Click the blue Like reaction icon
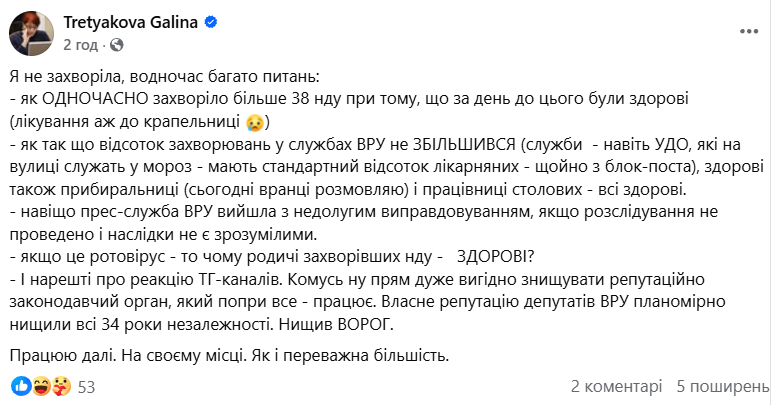This screenshot has width=771, height=405. pos(19,386)
